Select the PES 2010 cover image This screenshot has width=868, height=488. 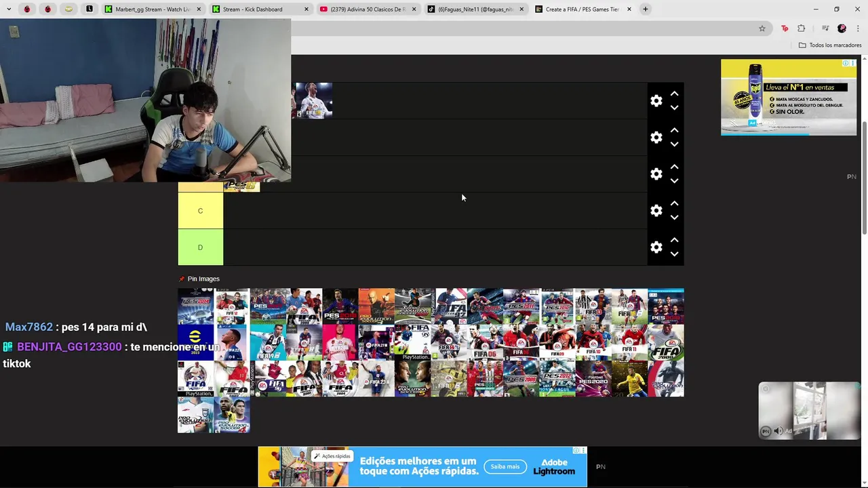(x=557, y=306)
